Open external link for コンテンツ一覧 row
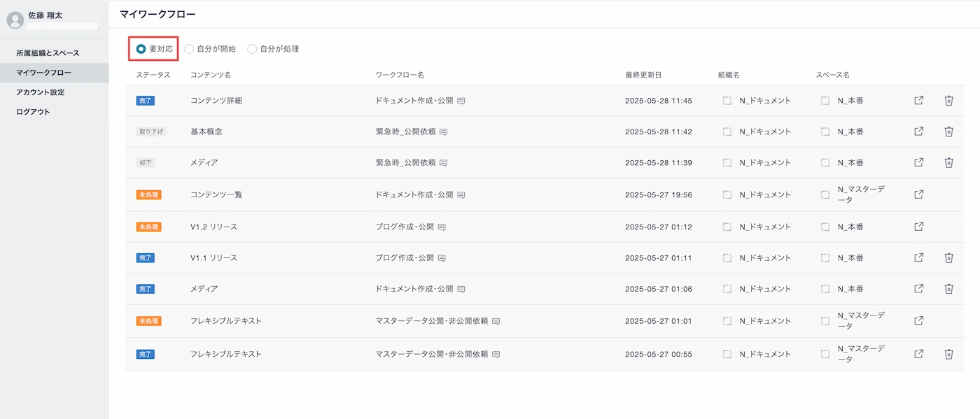The image size is (980, 419). click(919, 194)
